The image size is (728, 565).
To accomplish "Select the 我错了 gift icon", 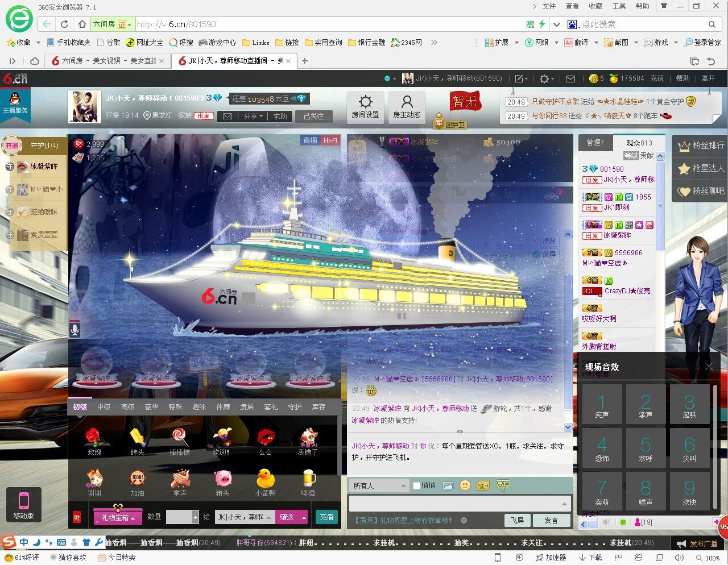I will 308,438.
